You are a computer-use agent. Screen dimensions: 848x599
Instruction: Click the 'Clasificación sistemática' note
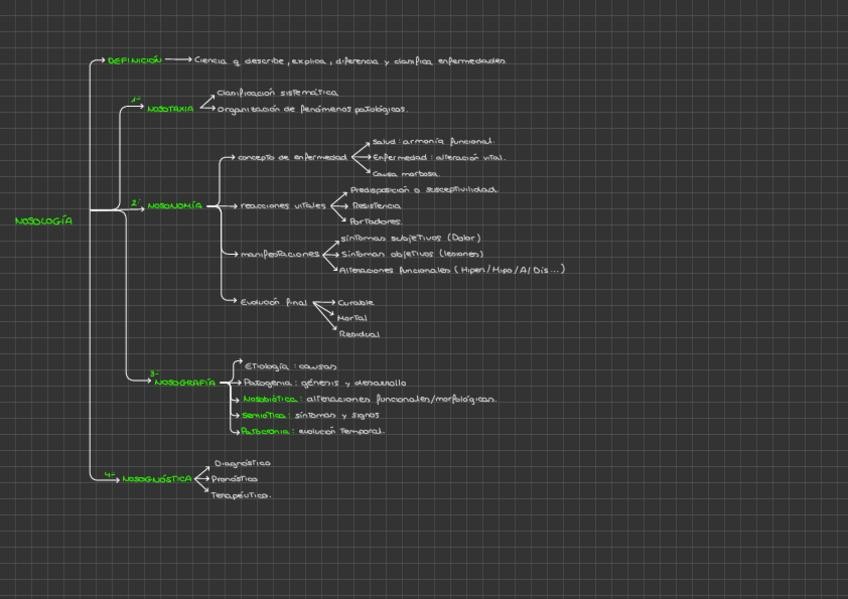click(277, 93)
